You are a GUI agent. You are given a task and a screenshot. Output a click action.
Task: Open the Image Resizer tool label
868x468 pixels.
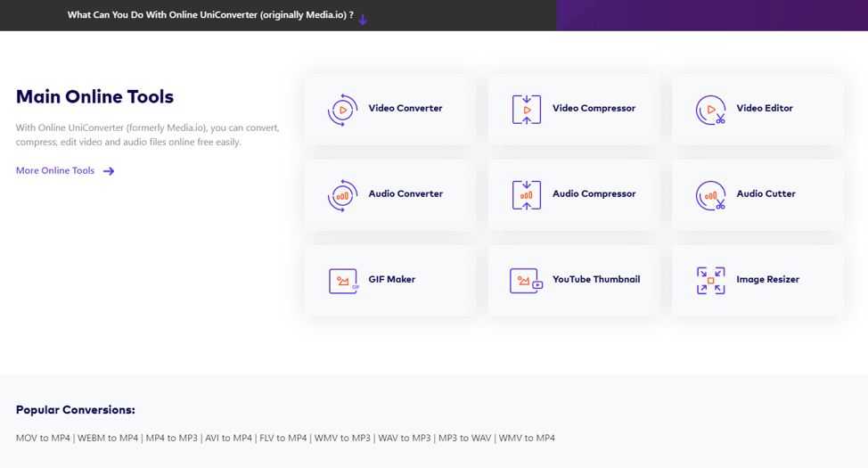(768, 279)
